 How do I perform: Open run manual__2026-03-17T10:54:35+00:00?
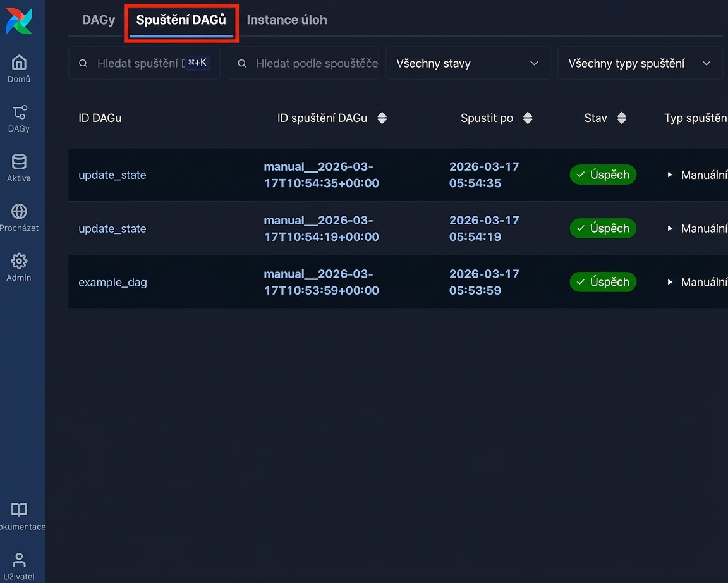pos(321,175)
